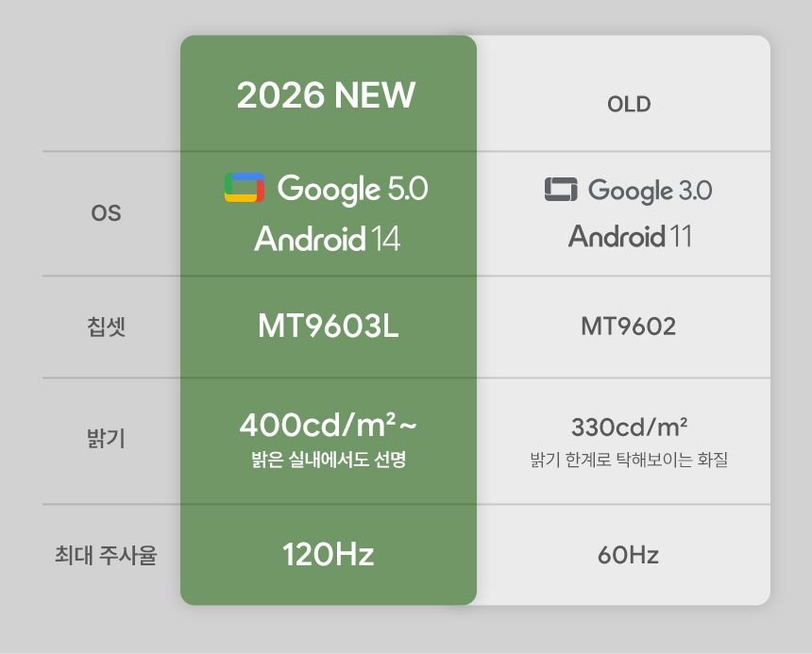812x654 pixels.
Task: Select the 'Google 3.0' text
Action: coord(650,191)
